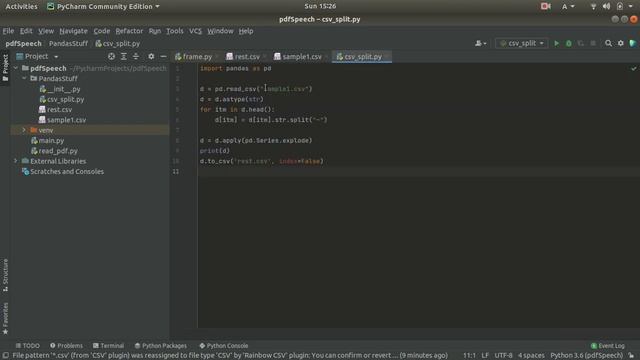Screen dimensions: 640x360
Task: Open the Refactor menu
Action: click(129, 31)
